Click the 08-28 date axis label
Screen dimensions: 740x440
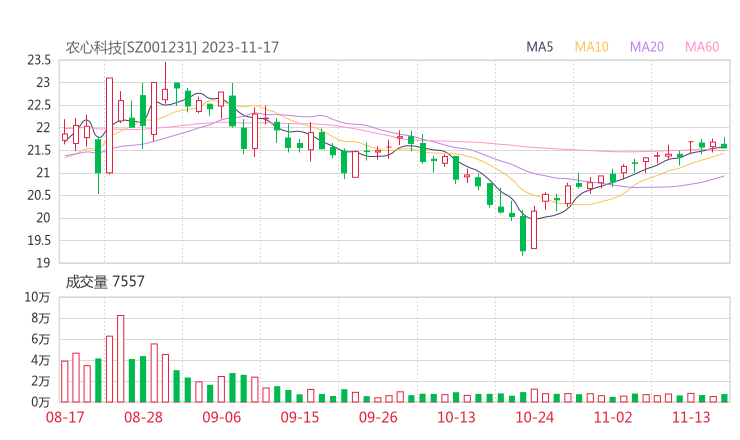pyautogui.click(x=143, y=417)
